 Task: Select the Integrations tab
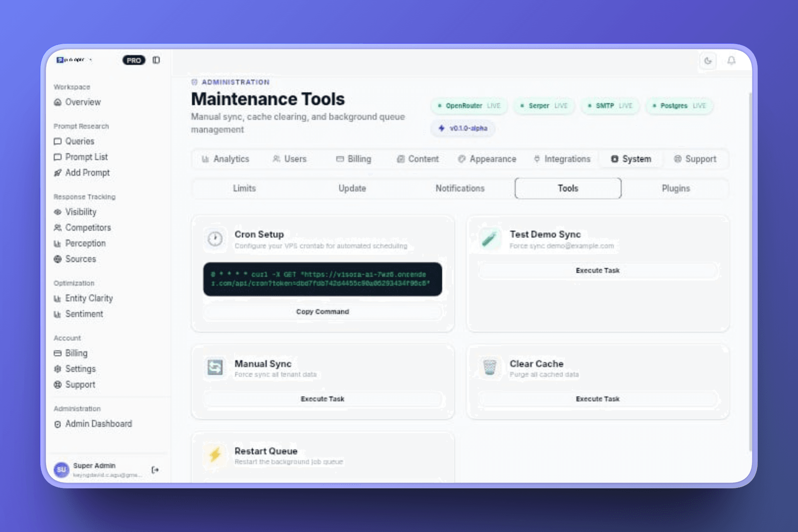coord(562,159)
